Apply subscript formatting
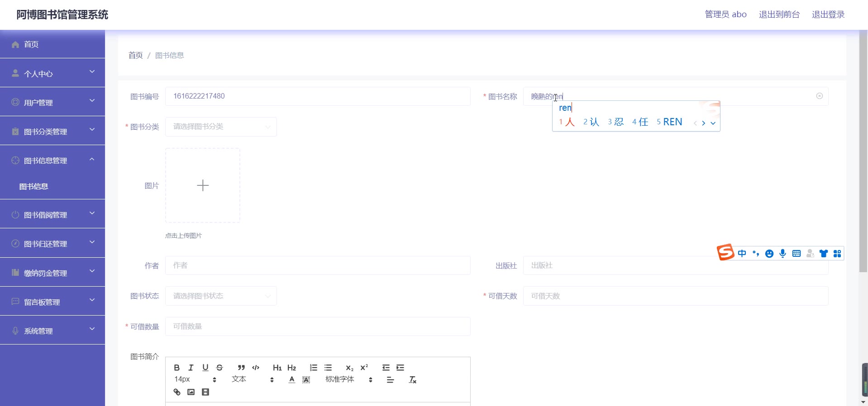868x406 pixels. click(349, 368)
